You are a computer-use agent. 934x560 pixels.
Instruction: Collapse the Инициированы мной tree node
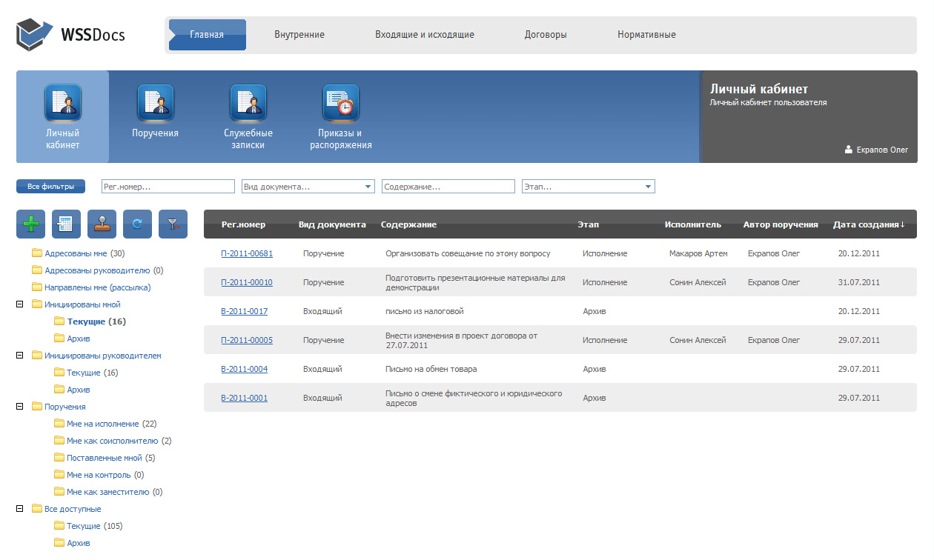(20, 304)
